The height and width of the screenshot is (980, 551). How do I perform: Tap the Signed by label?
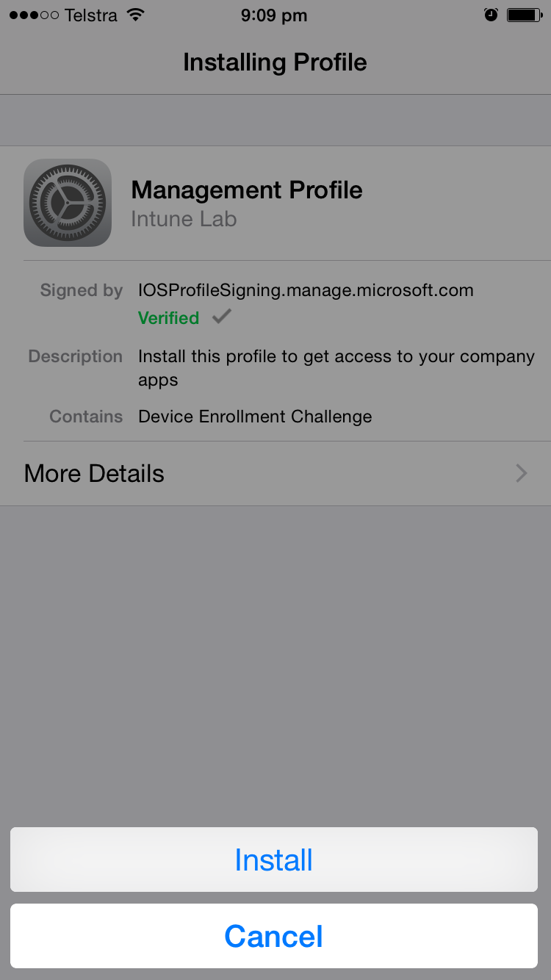tap(82, 291)
